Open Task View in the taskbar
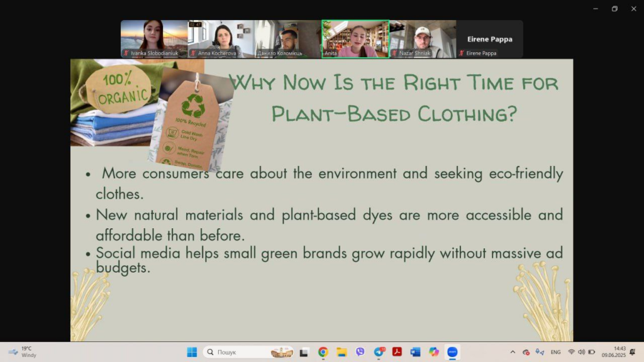The height and width of the screenshot is (362, 644). pyautogui.click(x=304, y=352)
